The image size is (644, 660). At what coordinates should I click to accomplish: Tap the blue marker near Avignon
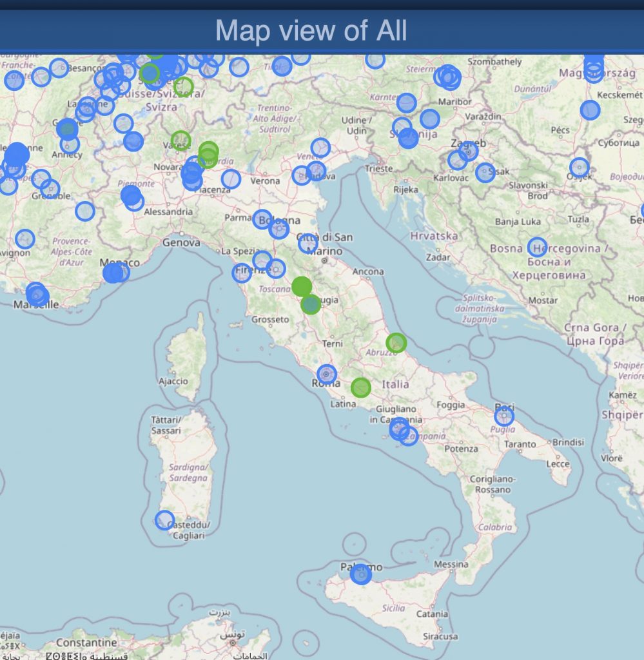pos(24,239)
